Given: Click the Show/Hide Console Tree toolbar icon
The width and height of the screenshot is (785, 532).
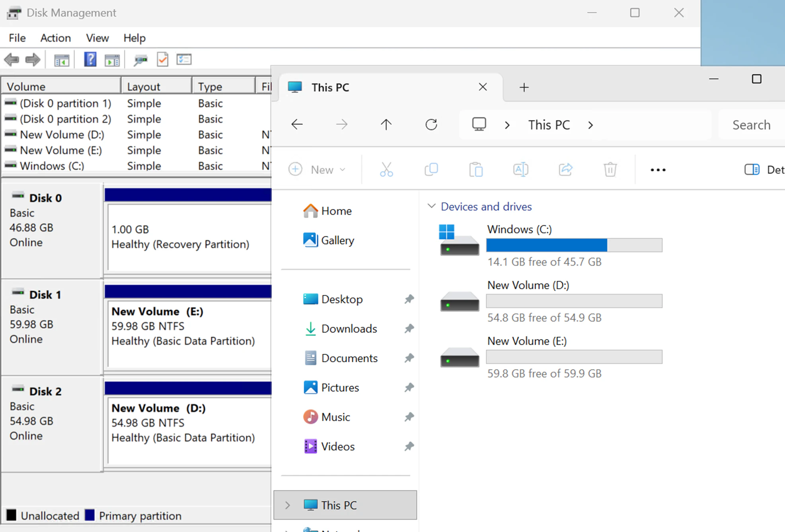Looking at the screenshot, I should click(x=61, y=60).
